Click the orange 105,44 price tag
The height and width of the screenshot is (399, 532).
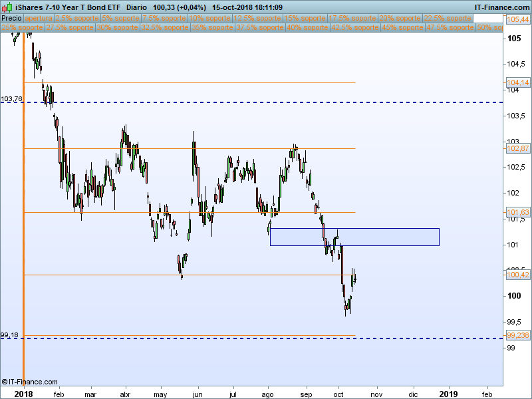pyautogui.click(x=517, y=19)
